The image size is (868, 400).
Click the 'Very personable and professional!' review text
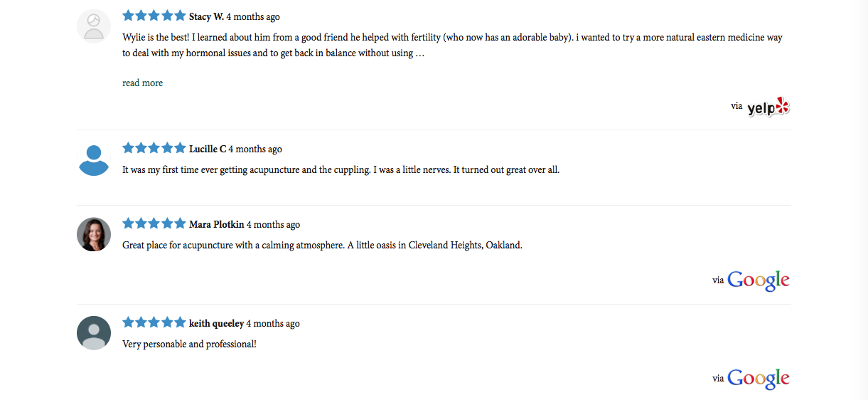coord(189,344)
